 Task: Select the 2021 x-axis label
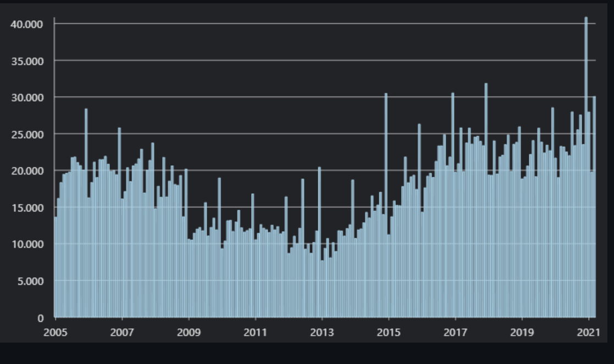tap(588, 332)
